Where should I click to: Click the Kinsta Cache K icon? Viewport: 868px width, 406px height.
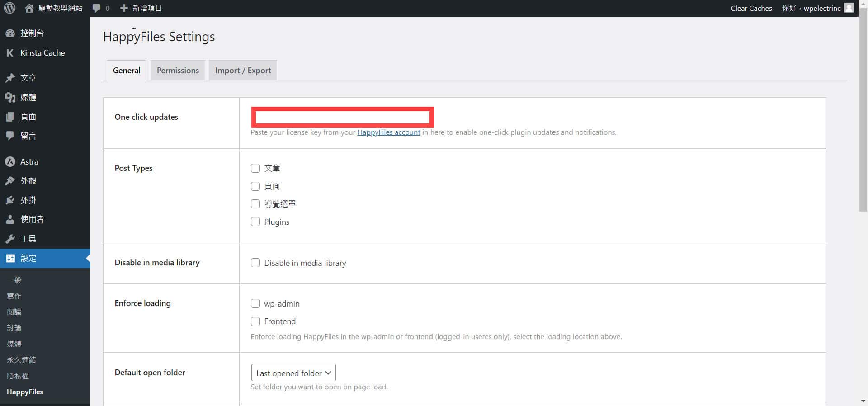(x=10, y=53)
